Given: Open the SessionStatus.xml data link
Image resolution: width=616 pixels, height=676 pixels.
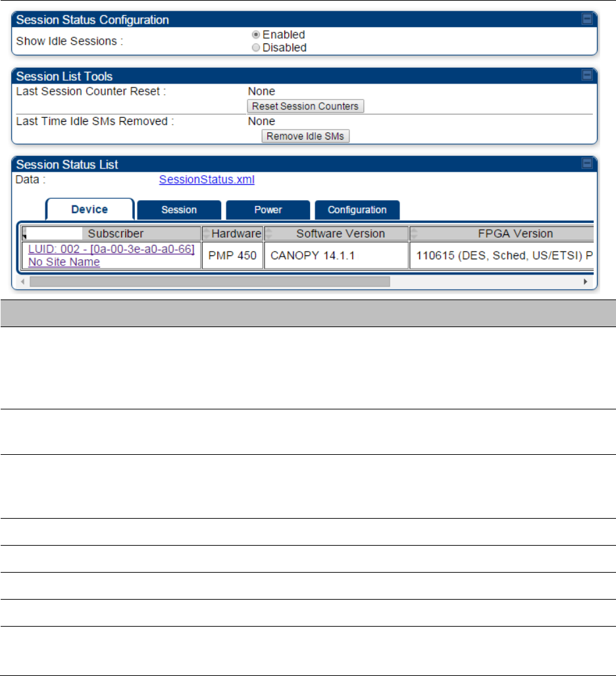Looking at the screenshot, I should pyautogui.click(x=207, y=179).
